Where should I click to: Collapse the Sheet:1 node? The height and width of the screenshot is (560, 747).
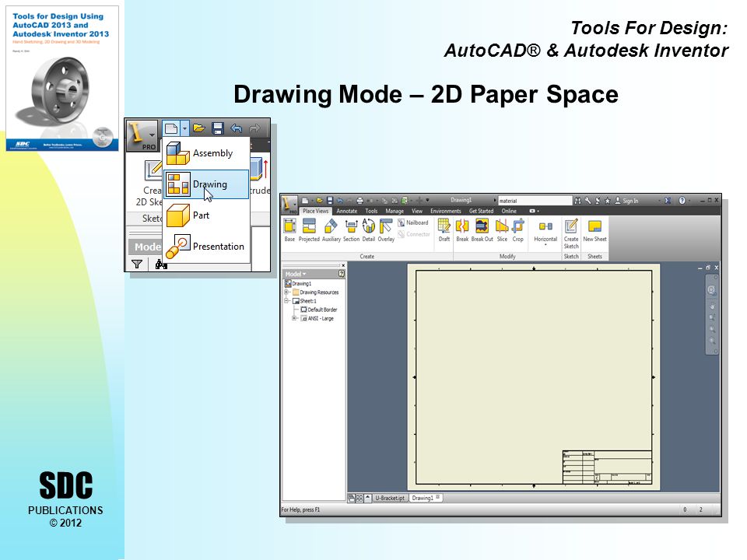(287, 301)
